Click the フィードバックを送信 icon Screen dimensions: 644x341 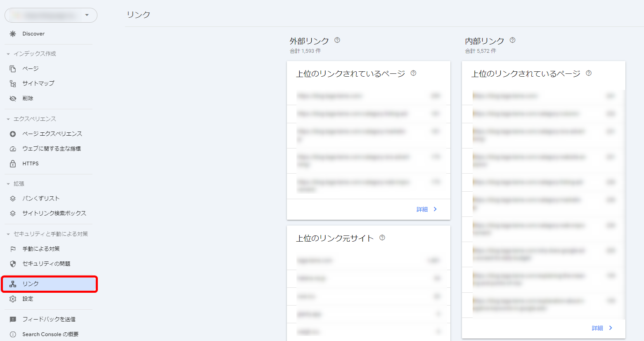[13, 320]
